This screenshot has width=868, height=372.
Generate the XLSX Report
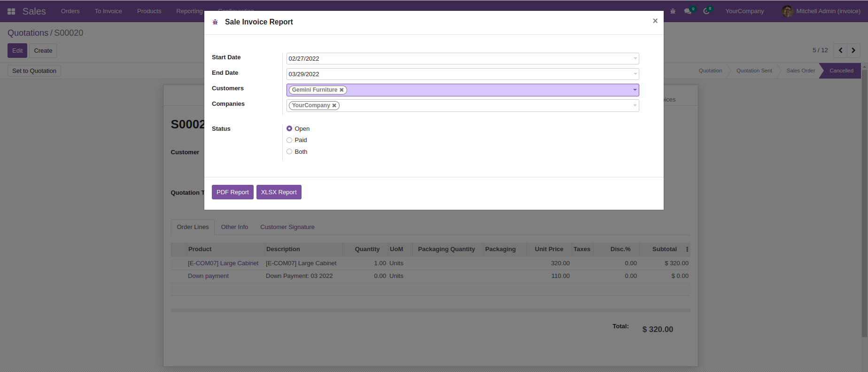pos(279,192)
